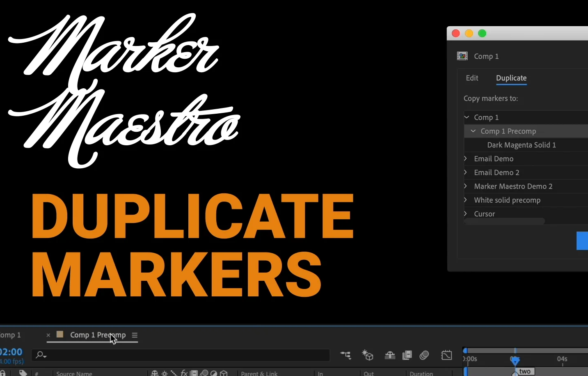Select Marker Maestro Demo 2 in list
Viewport: 588px width, 376px height.
[x=513, y=186]
